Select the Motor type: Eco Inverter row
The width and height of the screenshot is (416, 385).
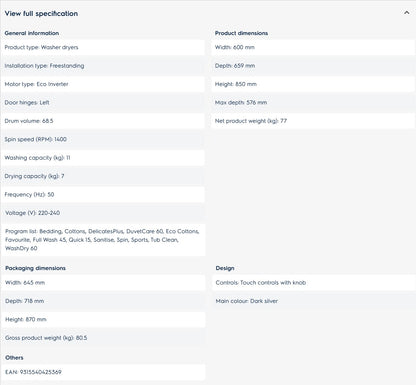[103, 84]
